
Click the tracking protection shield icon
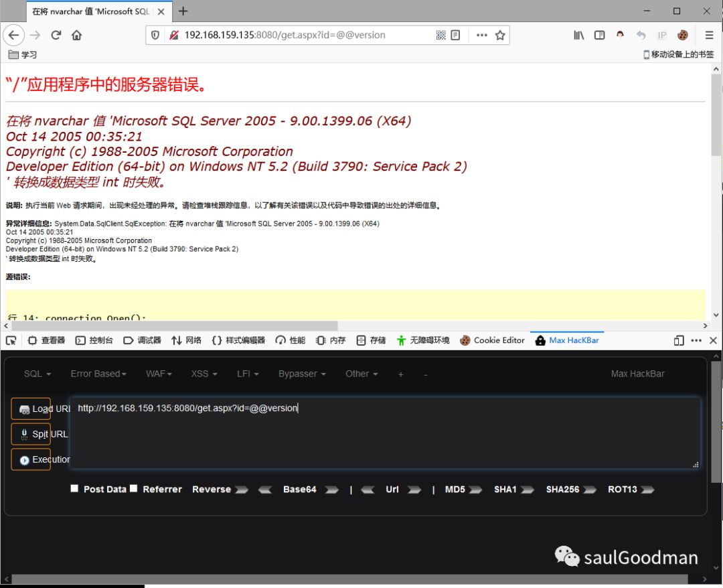(x=155, y=35)
